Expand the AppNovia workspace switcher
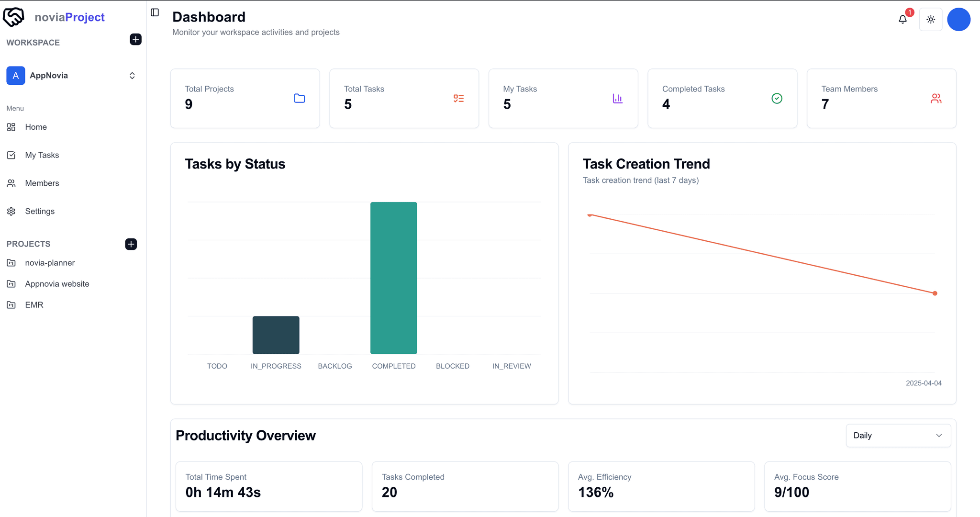Viewport: 980px width, 517px height. tap(49, 76)
